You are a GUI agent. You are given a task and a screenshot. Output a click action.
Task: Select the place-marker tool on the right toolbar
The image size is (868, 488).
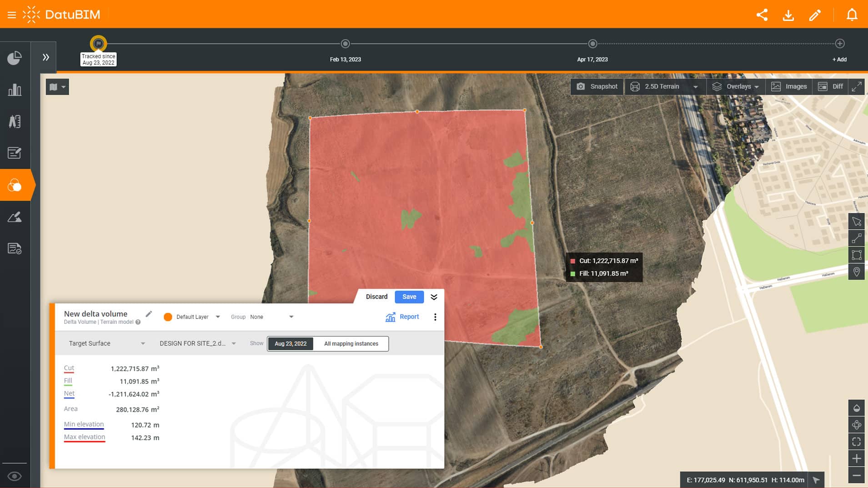[x=857, y=272]
